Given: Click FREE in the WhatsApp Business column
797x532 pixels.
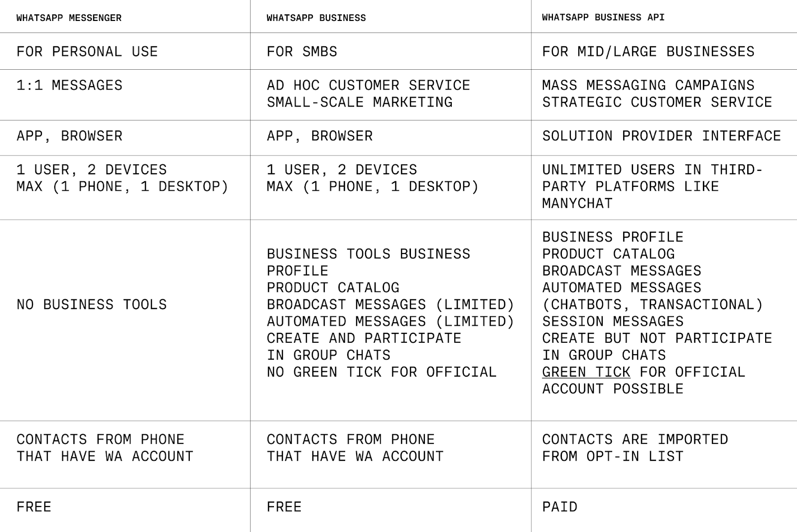Looking at the screenshot, I should pyautogui.click(x=284, y=507).
